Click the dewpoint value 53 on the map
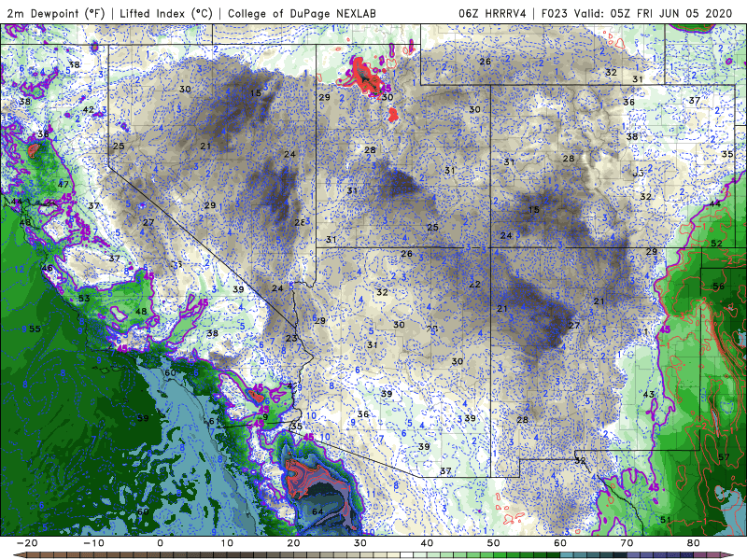This screenshot has width=747, height=560. (x=84, y=299)
